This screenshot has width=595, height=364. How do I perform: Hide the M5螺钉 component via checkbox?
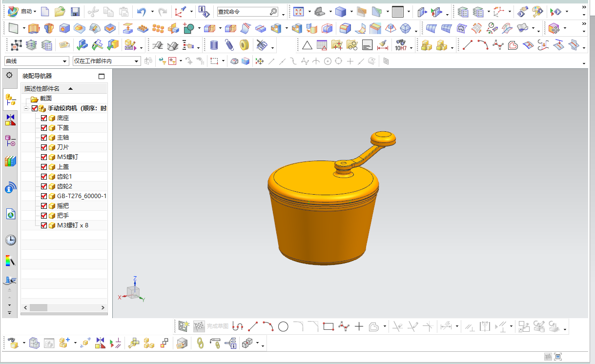[x=44, y=157]
